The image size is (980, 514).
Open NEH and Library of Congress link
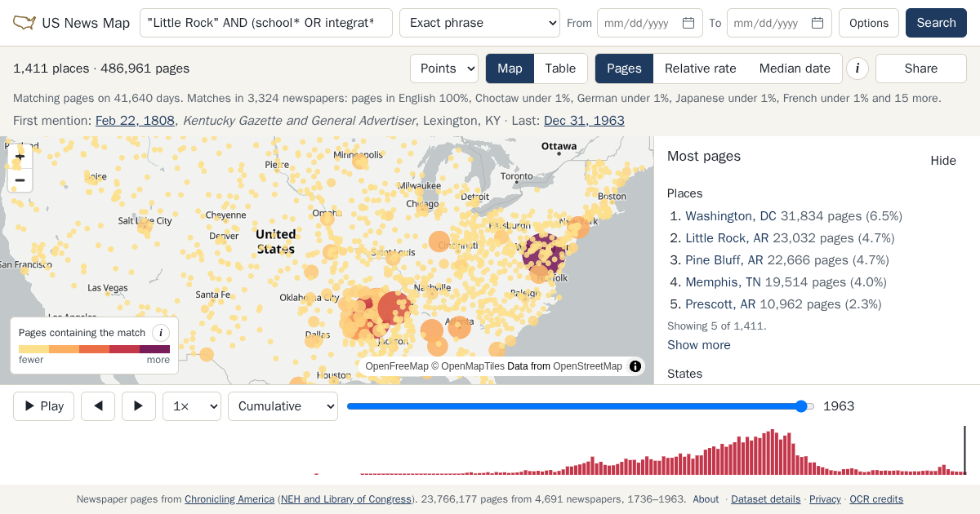pyautogui.click(x=346, y=499)
